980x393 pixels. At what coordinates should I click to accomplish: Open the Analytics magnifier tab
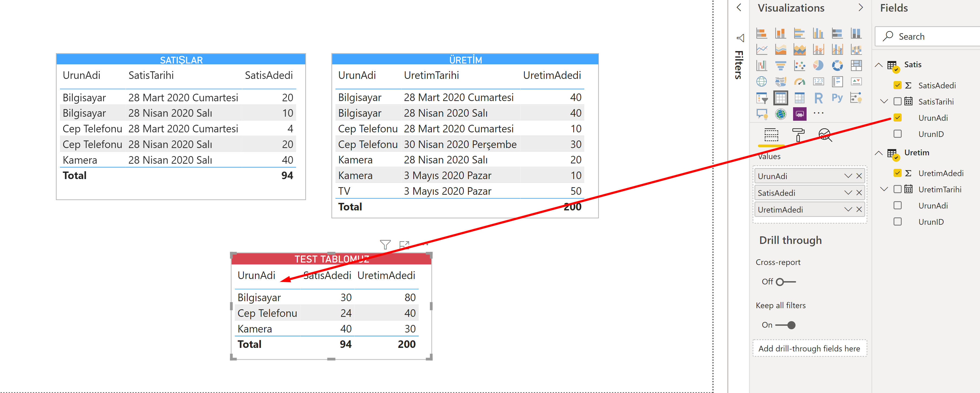pos(825,135)
